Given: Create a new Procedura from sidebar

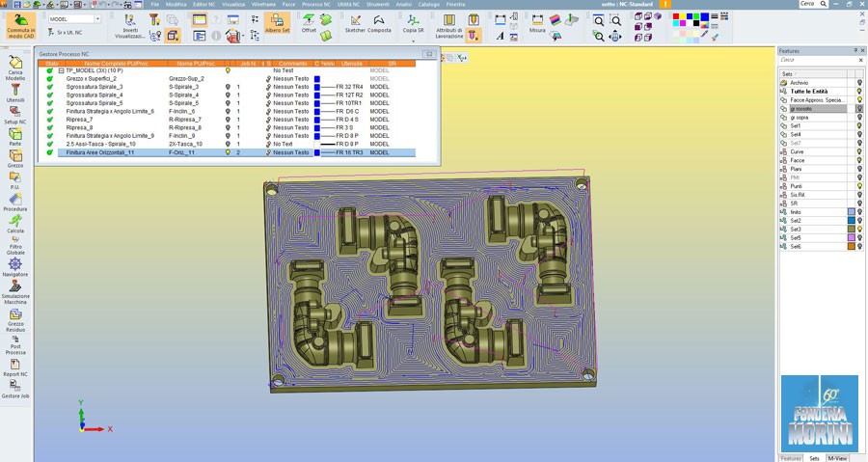Looking at the screenshot, I should click(14, 203).
